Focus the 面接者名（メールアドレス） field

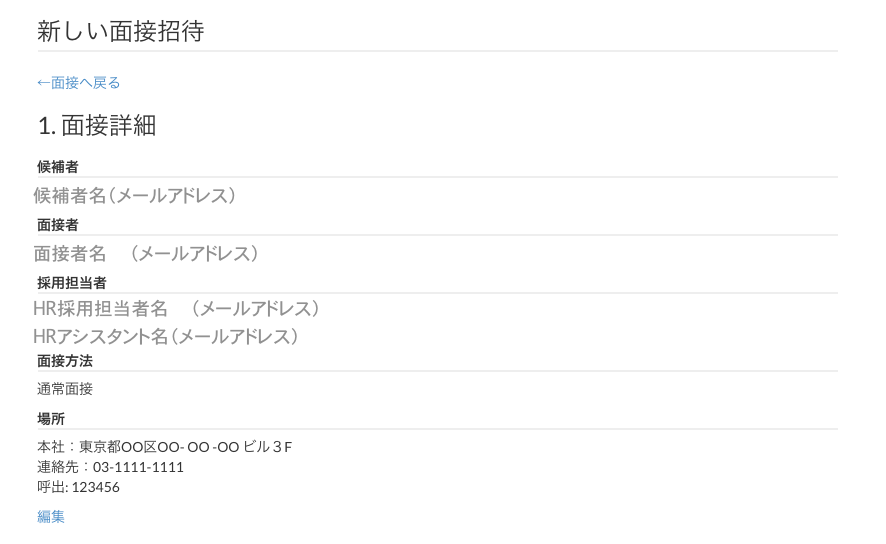tap(147, 254)
